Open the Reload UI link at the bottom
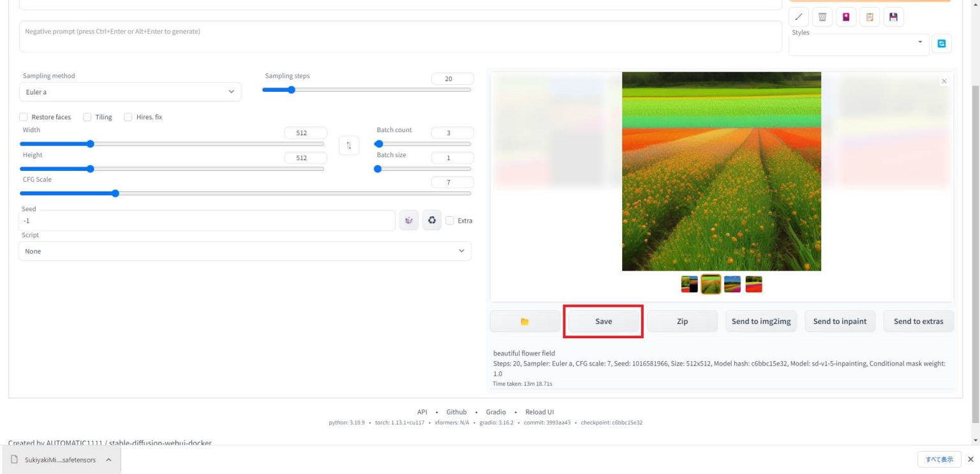980x474 pixels. [x=539, y=411]
